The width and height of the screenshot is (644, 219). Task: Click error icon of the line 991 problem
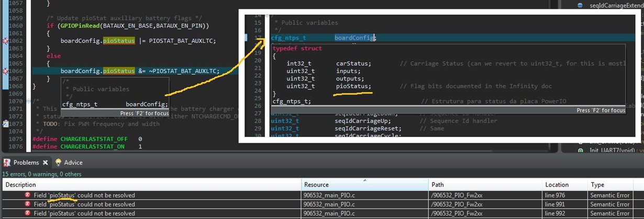tap(27, 204)
